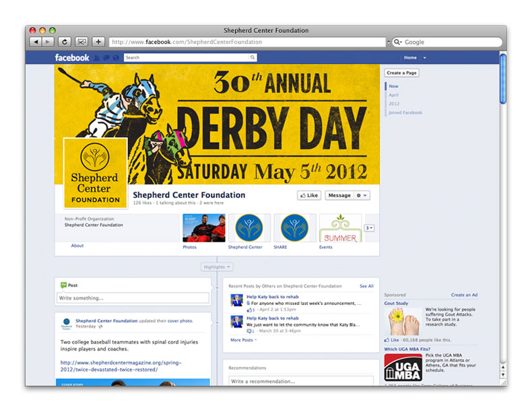Open the Shepherd Center app thumbnail
Viewport: 532px width, 418px height.
249,228
